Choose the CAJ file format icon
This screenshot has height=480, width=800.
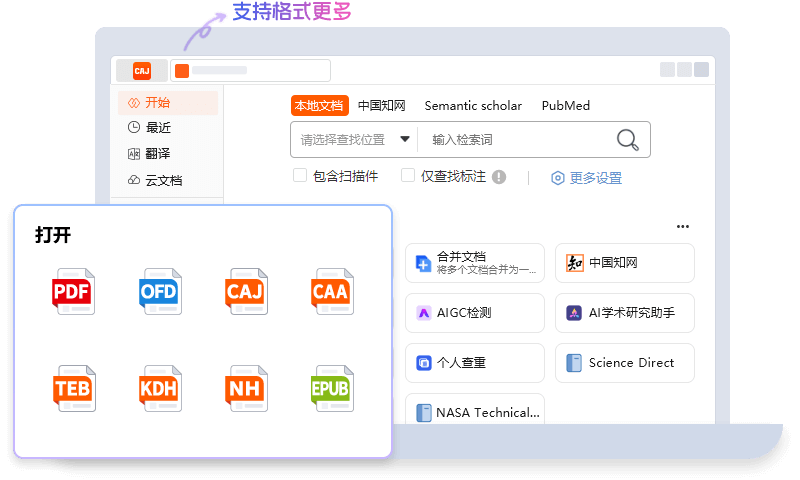(246, 291)
